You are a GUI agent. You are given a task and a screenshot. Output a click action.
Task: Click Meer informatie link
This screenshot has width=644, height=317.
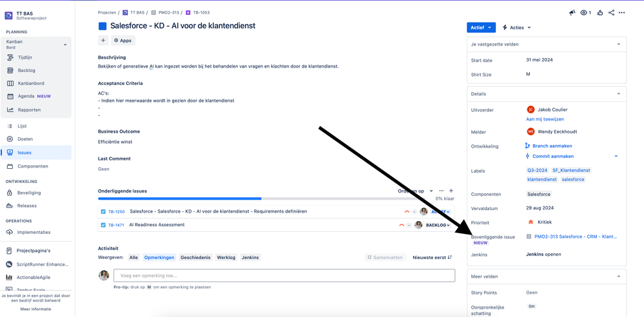tap(35, 309)
